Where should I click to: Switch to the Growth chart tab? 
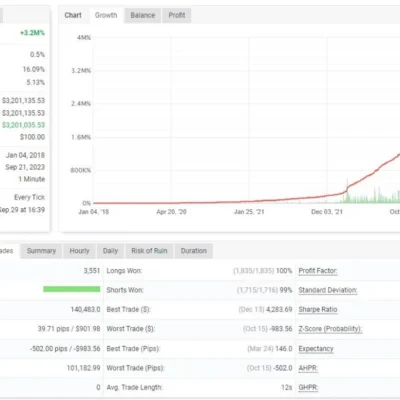tap(106, 15)
